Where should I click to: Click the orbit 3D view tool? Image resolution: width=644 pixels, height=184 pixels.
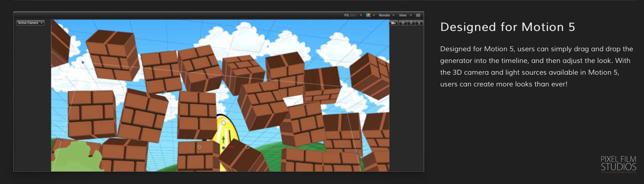pyautogui.click(x=411, y=23)
